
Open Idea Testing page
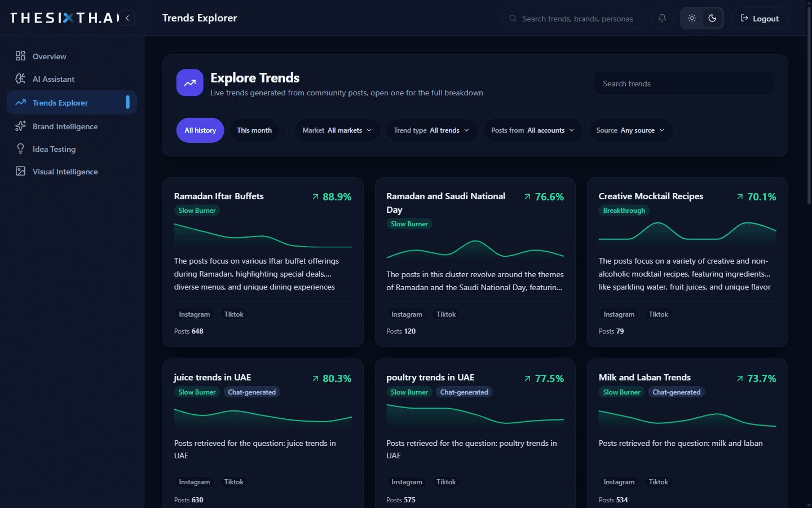point(72,148)
